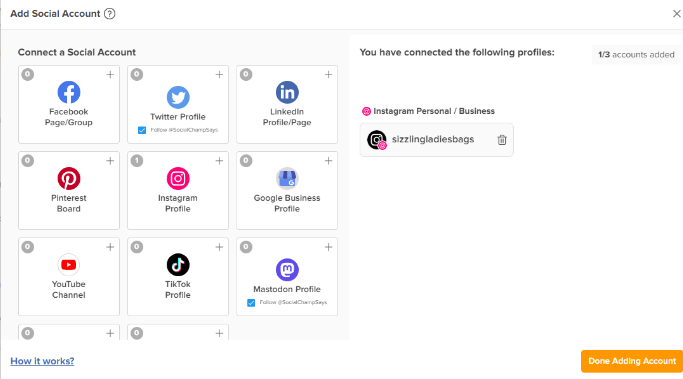This screenshot has height=379, width=683.
Task: Add a TikTok profile with plus icon
Action: 219,247
